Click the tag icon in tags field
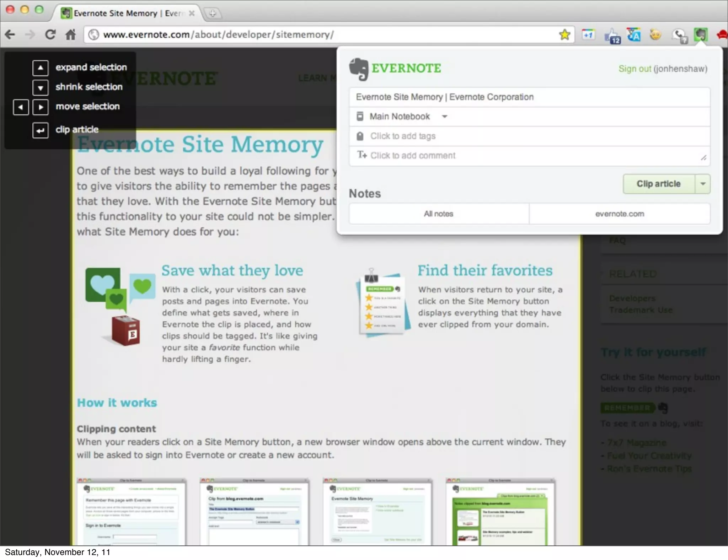 coord(360,136)
